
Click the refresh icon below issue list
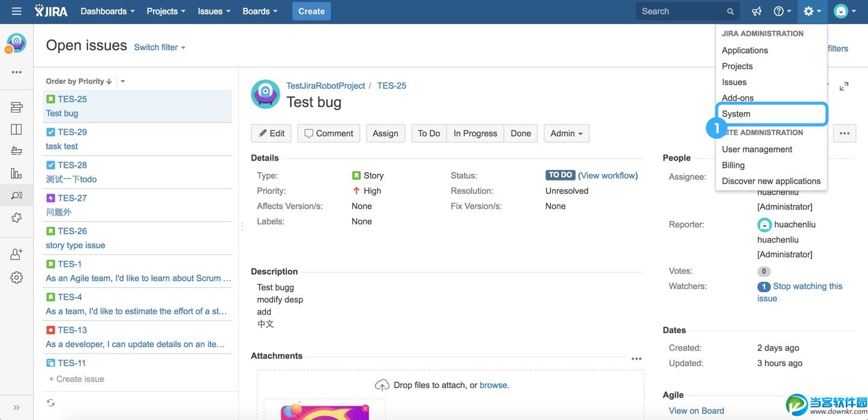coord(51,402)
